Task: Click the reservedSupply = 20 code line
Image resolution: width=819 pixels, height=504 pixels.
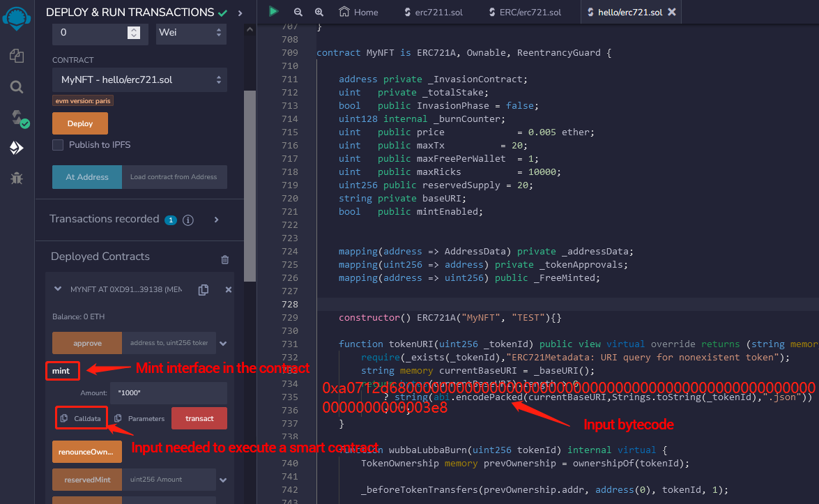Action: pyautogui.click(x=436, y=185)
